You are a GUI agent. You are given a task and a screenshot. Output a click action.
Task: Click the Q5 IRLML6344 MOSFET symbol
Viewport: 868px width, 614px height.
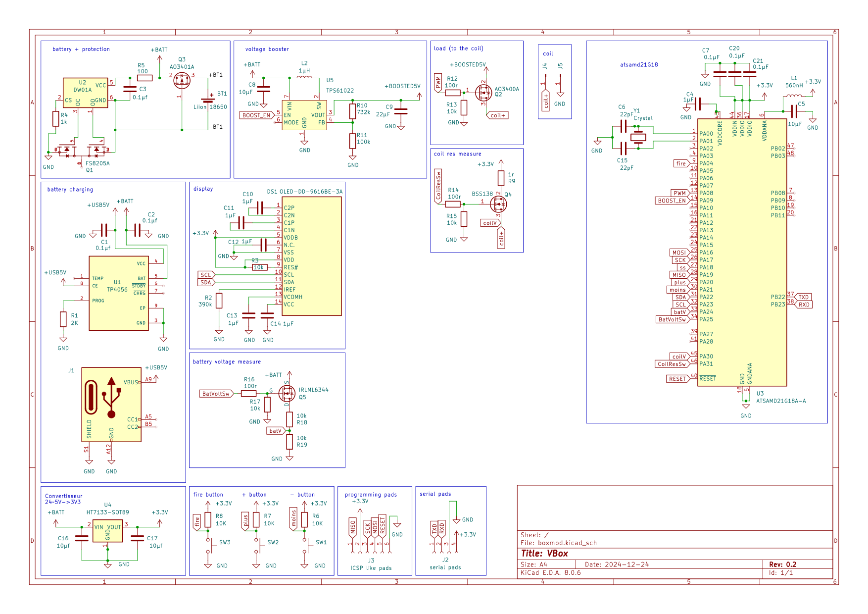click(x=287, y=394)
